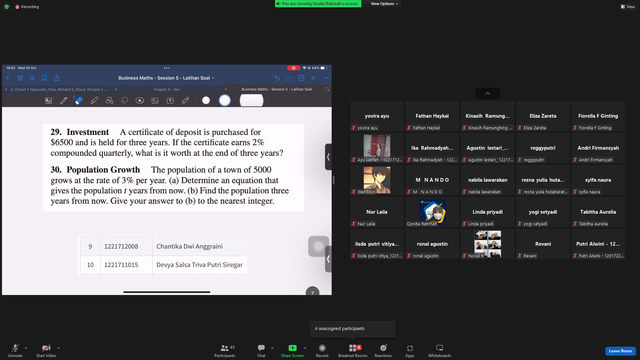
Task: Select the Lasso tool
Action: pos(124,100)
